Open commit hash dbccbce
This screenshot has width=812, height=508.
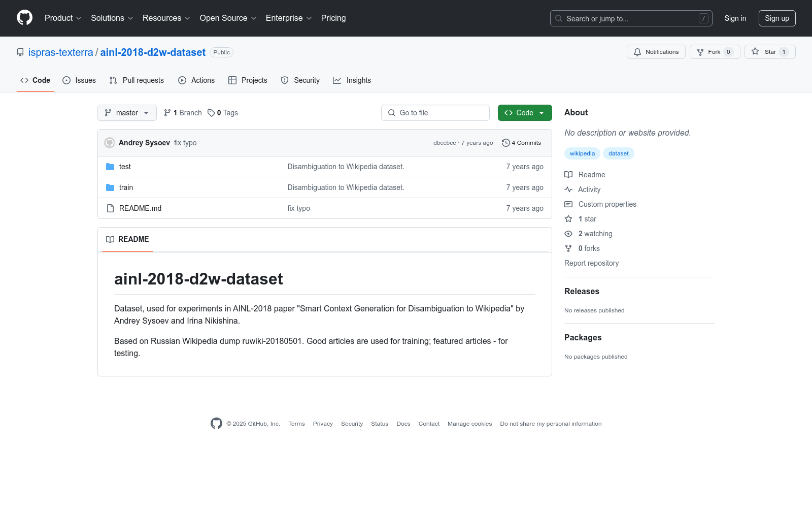445,143
